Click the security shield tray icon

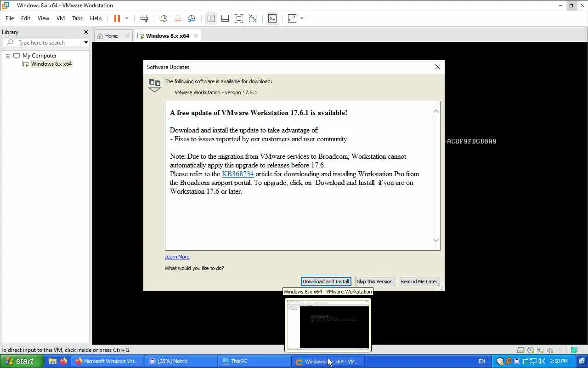pos(500,361)
